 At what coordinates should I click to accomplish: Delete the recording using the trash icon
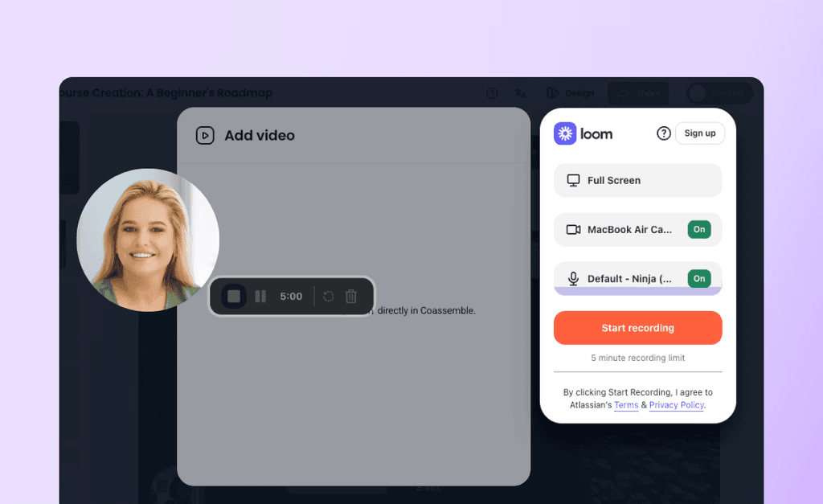tap(351, 297)
